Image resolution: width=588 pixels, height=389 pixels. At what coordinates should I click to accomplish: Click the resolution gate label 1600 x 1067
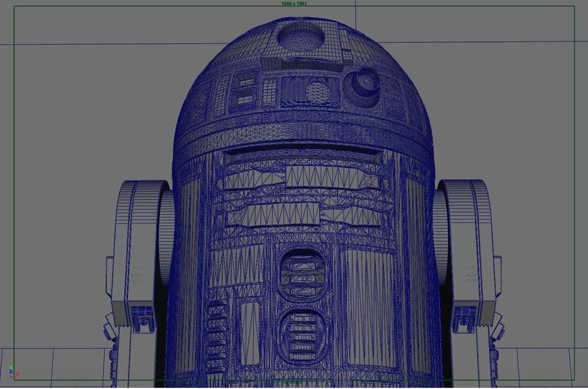(x=293, y=4)
